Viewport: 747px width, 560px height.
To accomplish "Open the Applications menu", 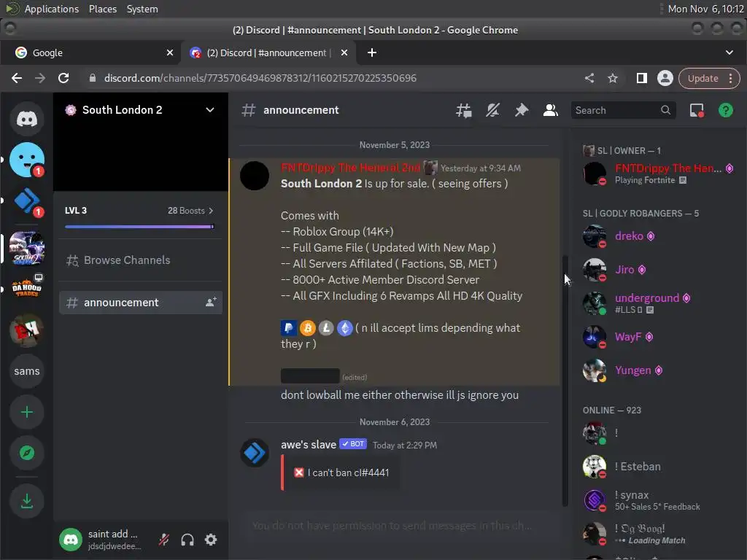I will coord(52,9).
